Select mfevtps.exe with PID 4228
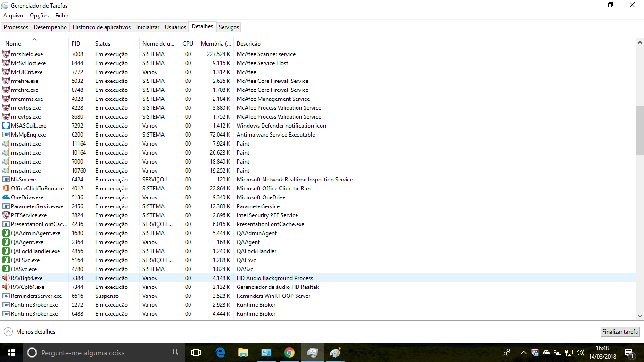644x362 pixels. click(x=318, y=108)
